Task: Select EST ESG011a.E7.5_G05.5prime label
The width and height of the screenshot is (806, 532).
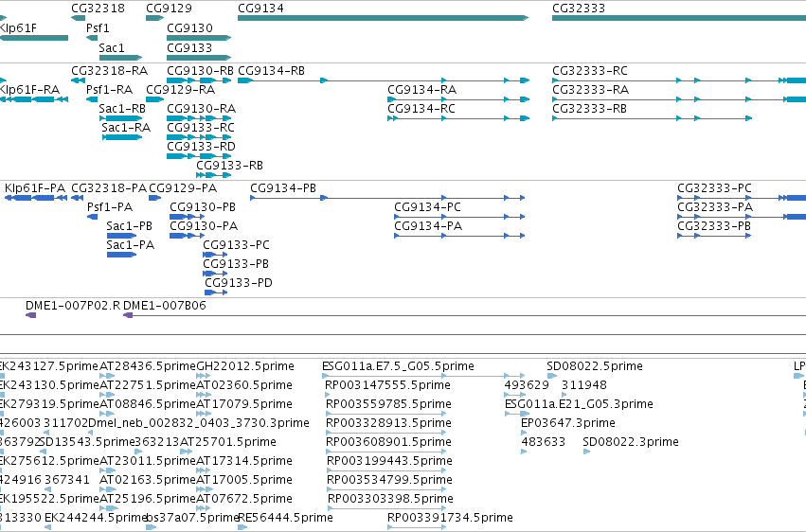Action: (398, 366)
